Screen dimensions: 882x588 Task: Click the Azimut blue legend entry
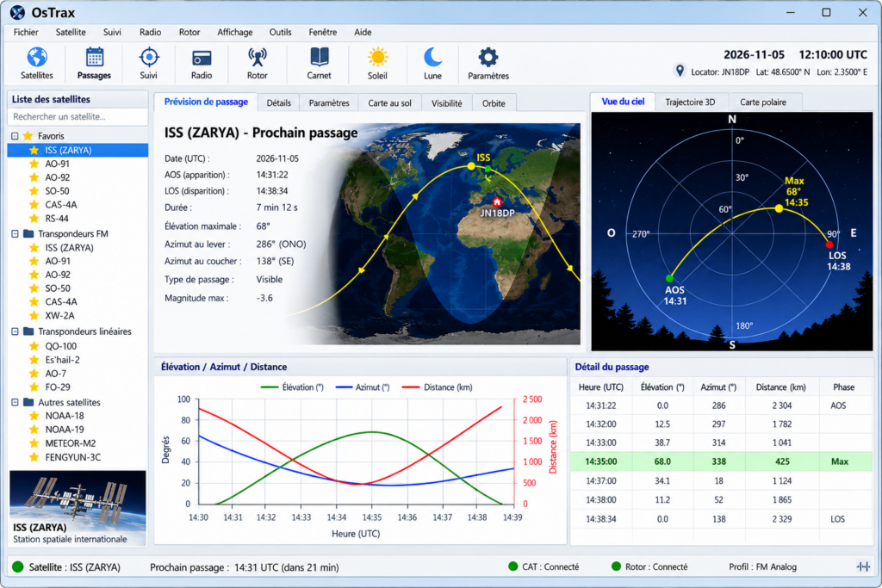[363, 387]
